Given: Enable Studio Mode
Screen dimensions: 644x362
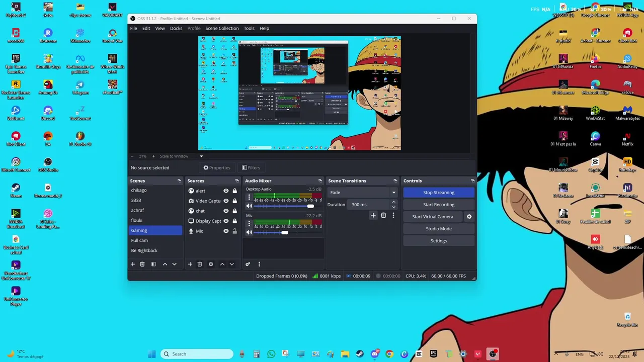Looking at the screenshot, I should 439,229.
